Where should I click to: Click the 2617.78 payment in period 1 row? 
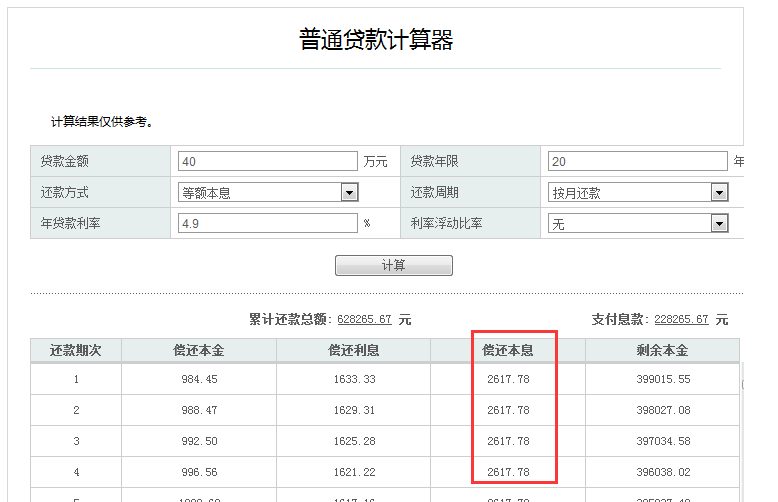[x=508, y=379]
